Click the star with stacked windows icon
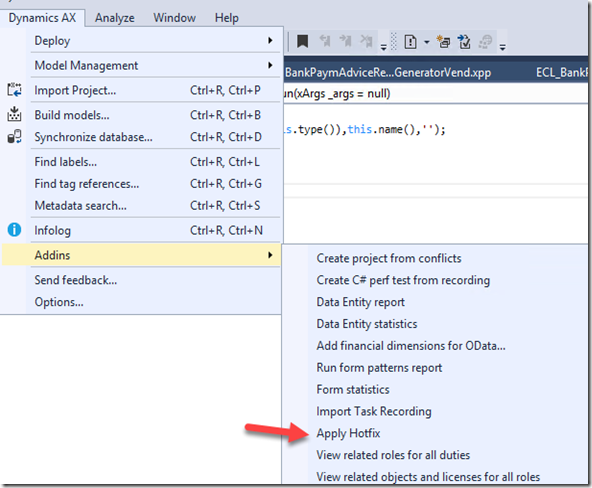 pos(443,42)
